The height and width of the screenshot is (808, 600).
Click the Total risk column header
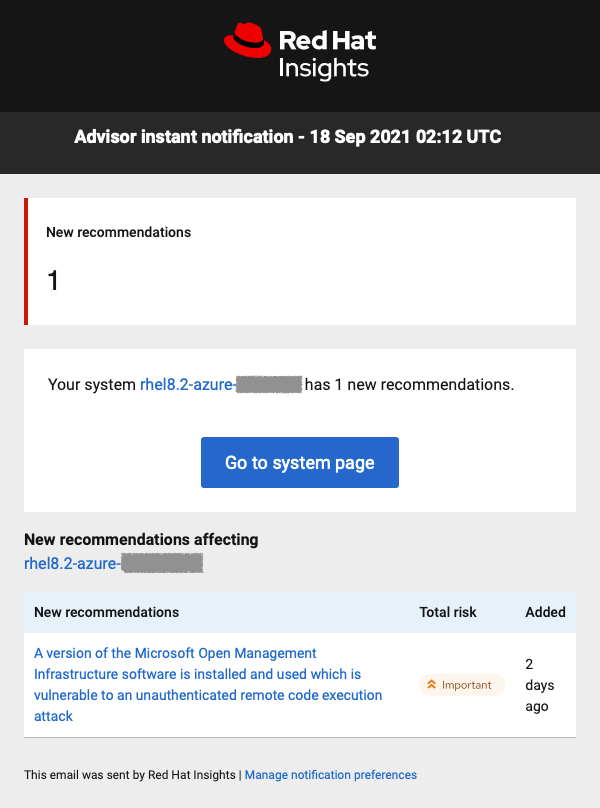click(448, 612)
